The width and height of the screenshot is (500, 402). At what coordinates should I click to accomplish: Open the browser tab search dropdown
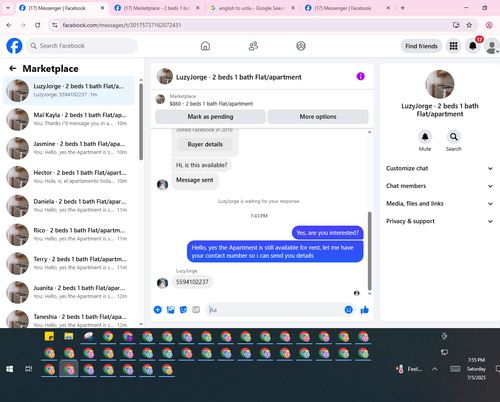point(8,8)
